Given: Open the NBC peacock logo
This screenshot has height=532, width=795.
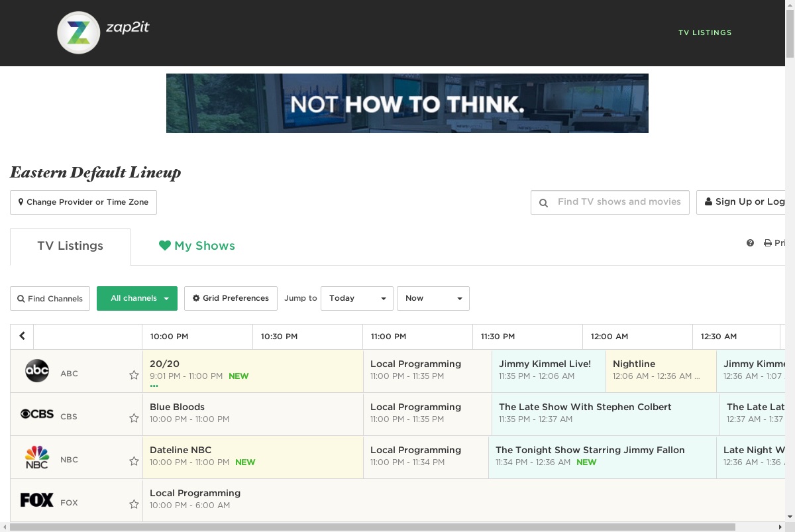Looking at the screenshot, I should pos(37,457).
